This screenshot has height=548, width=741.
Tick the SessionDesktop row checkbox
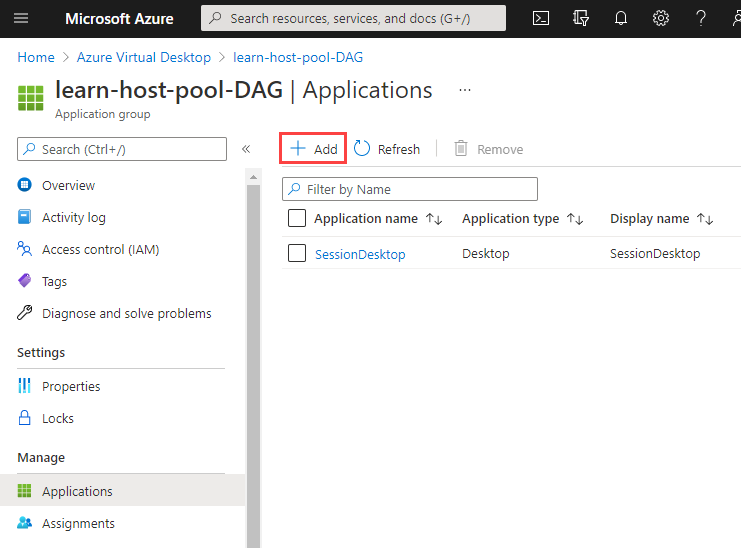click(297, 253)
